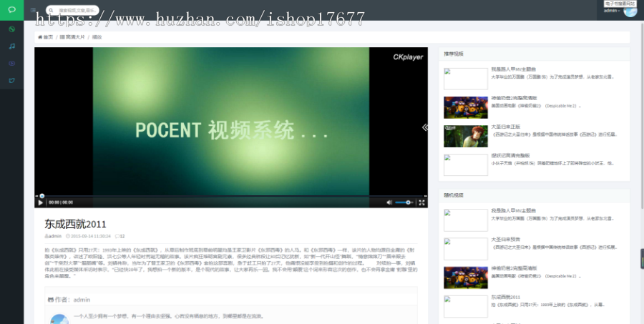This screenshot has width=644, height=324.
Task: Click the author avatar in author box
Action: pos(59,319)
